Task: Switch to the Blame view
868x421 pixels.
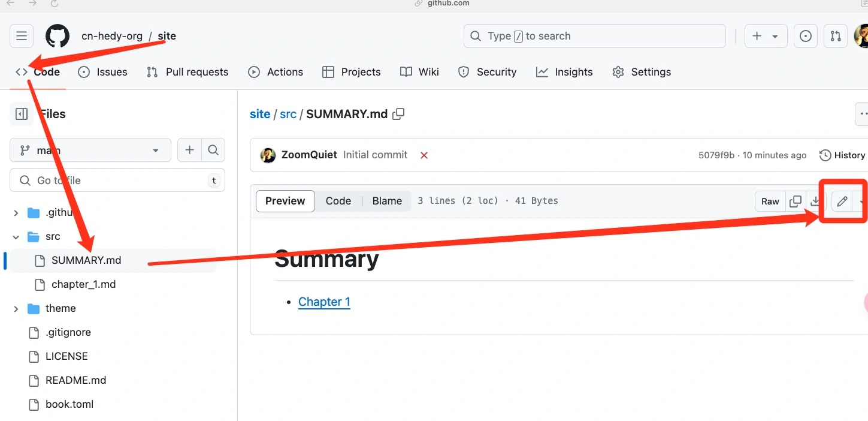Action: 387,201
